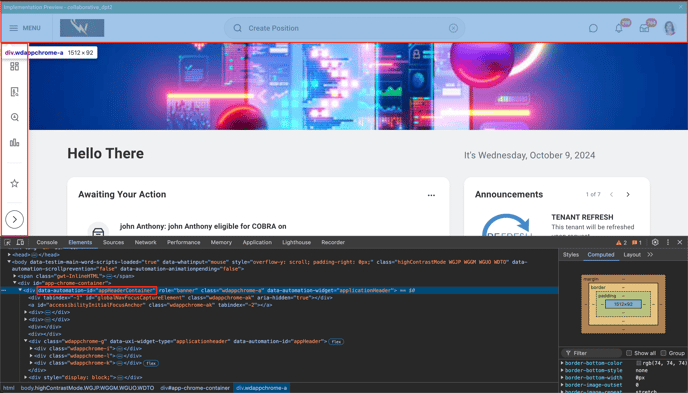
Task: Expand the wdappchrome-l div node
Action: click(x=31, y=356)
